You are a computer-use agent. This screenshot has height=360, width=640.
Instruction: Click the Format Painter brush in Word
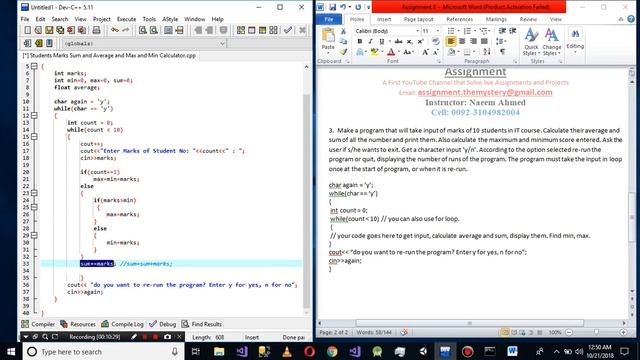[343, 52]
